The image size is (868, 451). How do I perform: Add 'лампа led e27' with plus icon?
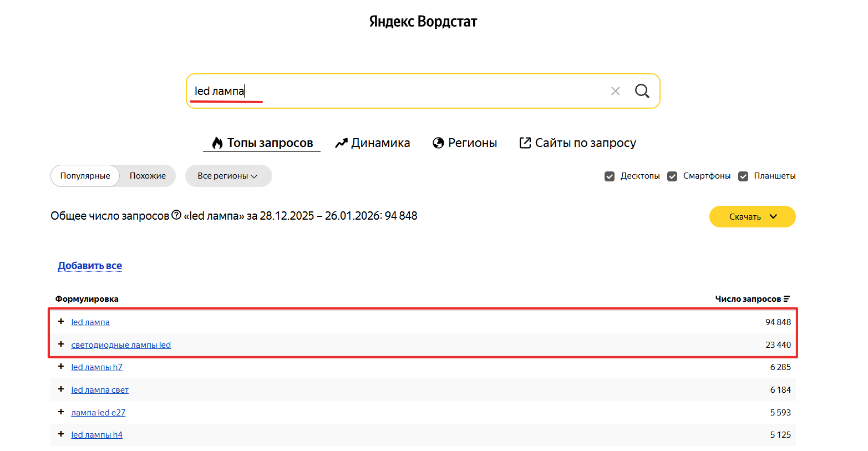pyautogui.click(x=61, y=412)
